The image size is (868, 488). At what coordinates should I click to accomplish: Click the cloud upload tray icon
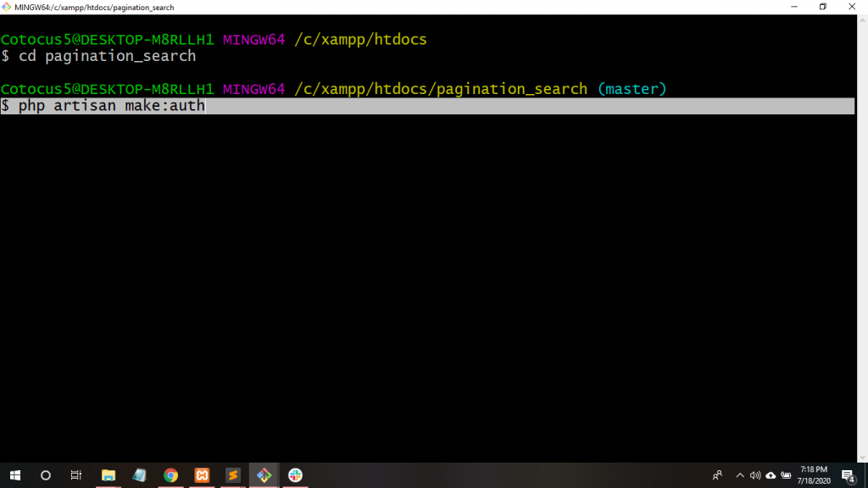pos(771,475)
